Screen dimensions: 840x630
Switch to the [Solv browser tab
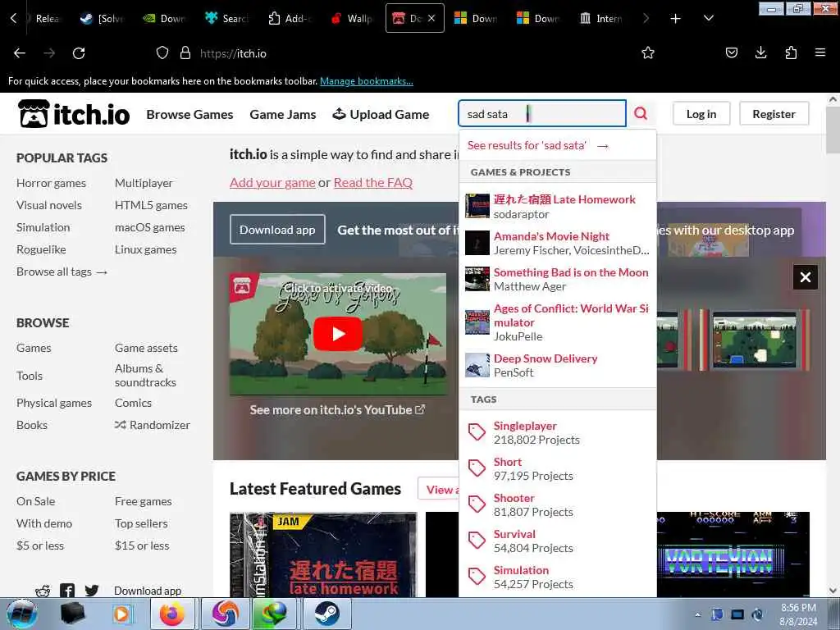(103, 19)
